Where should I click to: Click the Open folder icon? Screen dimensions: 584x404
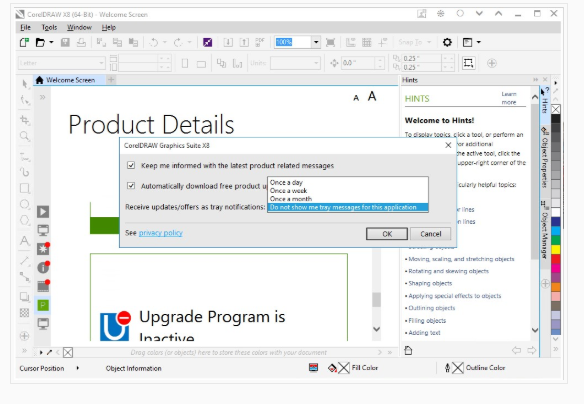[40, 42]
